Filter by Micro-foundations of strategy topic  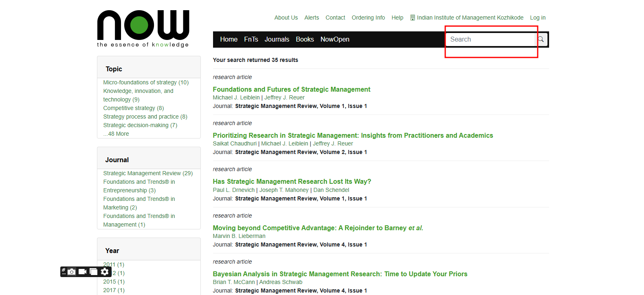click(146, 82)
